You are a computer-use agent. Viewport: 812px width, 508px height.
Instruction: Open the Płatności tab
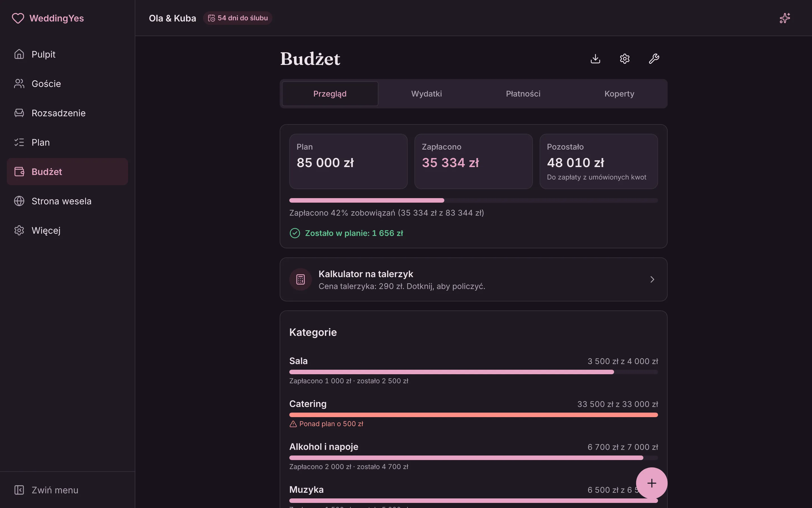point(523,94)
